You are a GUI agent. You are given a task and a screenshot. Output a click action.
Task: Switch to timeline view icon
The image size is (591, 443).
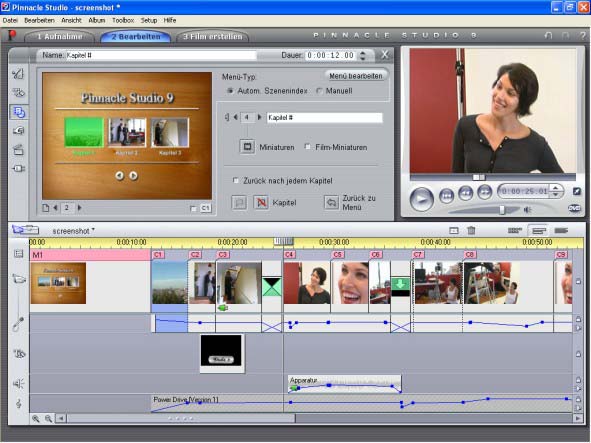tap(539, 230)
